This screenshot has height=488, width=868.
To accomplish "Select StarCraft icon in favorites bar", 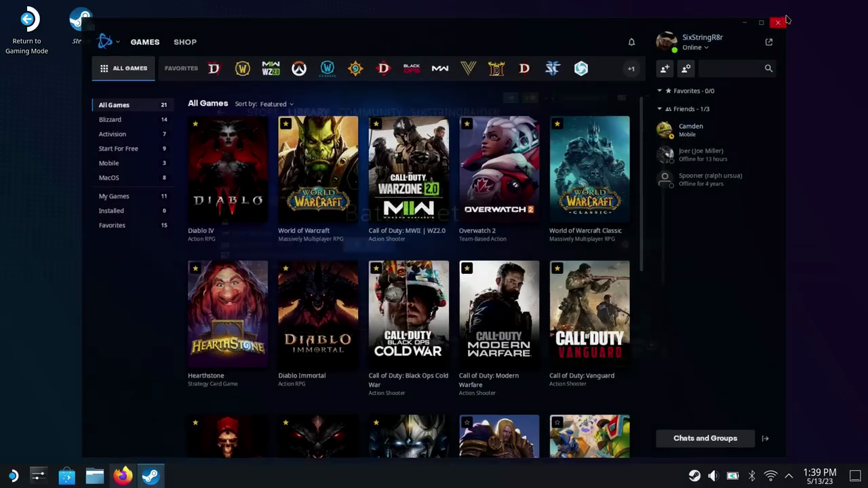I will 553,68.
